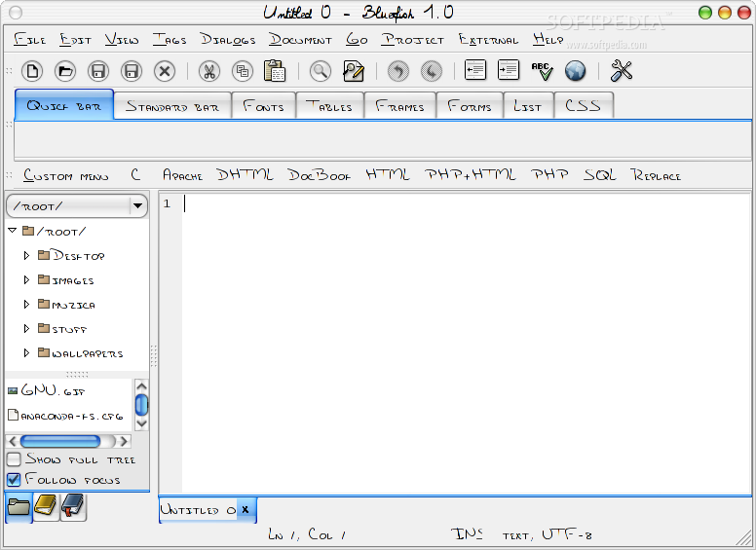Open preferences via the tools icon
This screenshot has width=756, height=550.
[x=622, y=70]
